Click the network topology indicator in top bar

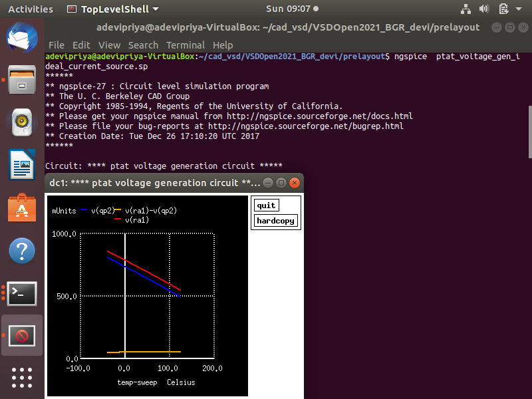[x=465, y=9]
